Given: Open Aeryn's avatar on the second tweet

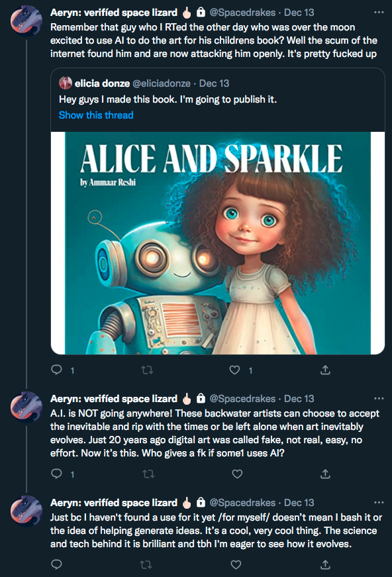Looking at the screenshot, I should 26,406.
